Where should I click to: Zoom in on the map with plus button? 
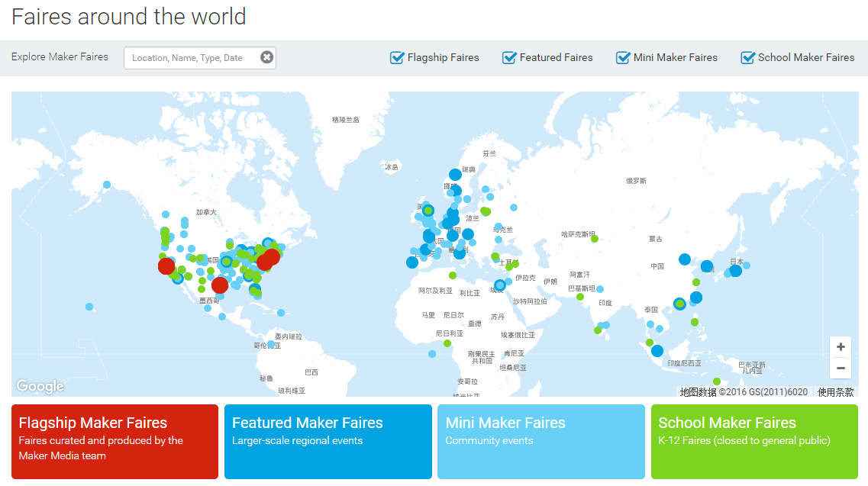pyautogui.click(x=841, y=347)
